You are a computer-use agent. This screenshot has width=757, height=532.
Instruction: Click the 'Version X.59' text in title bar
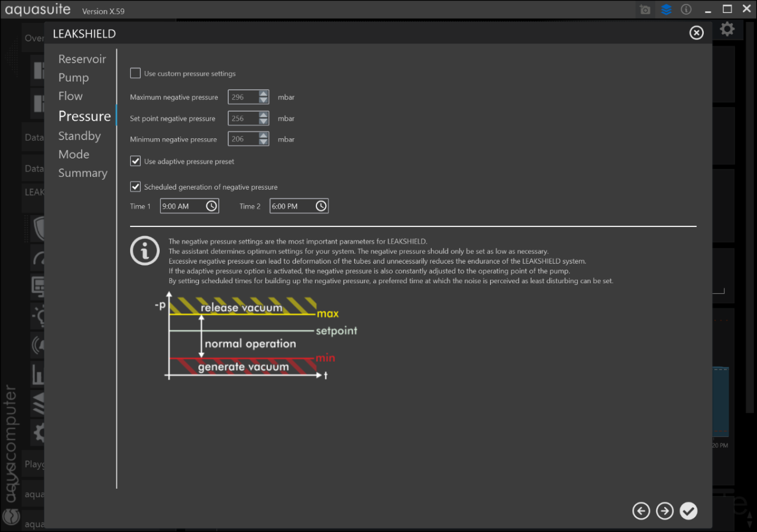pos(103,11)
